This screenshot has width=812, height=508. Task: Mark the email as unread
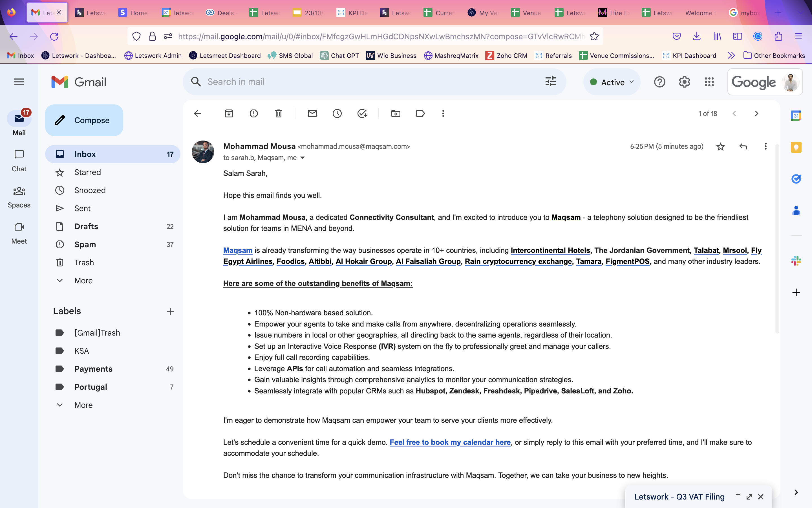tap(312, 113)
